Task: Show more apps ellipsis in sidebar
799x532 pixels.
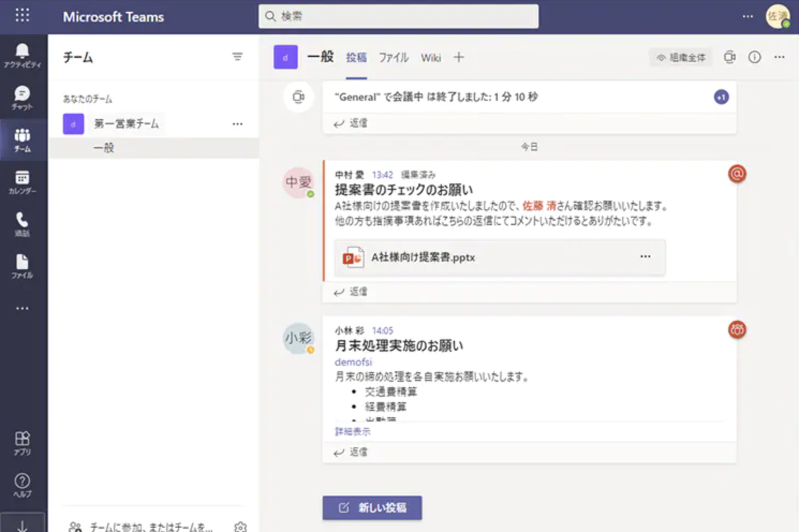Action: click(22, 308)
